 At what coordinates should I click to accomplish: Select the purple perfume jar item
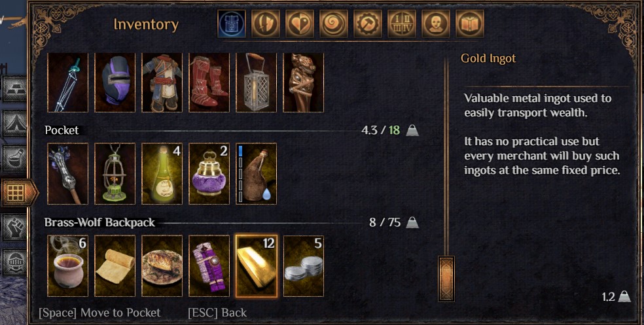[209, 173]
